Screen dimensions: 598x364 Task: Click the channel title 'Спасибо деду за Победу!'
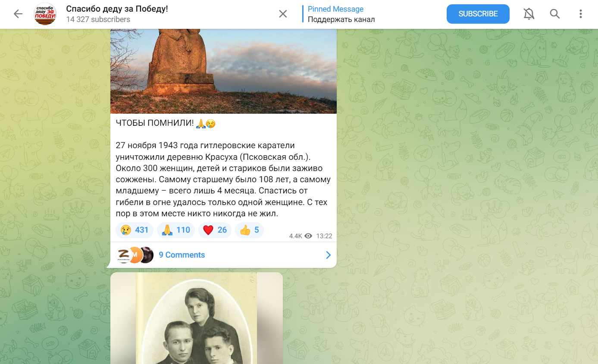[x=117, y=9]
